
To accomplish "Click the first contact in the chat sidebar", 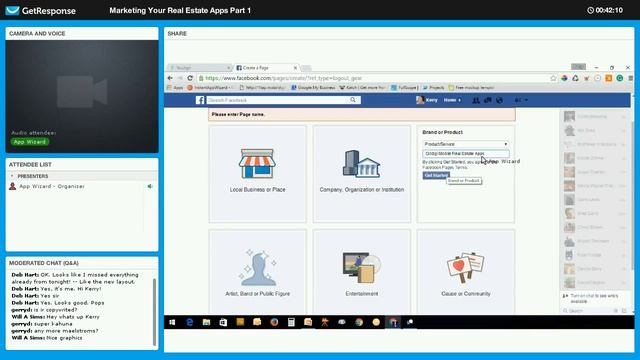I will (x=595, y=116).
